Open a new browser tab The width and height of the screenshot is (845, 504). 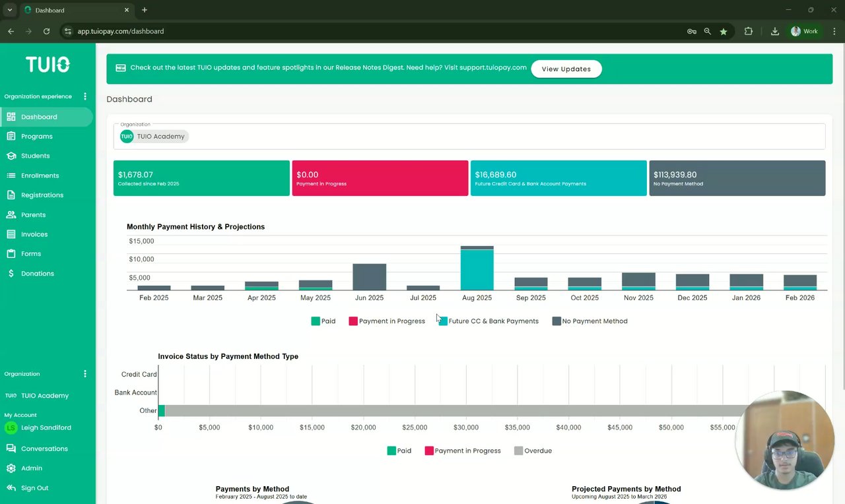click(145, 10)
